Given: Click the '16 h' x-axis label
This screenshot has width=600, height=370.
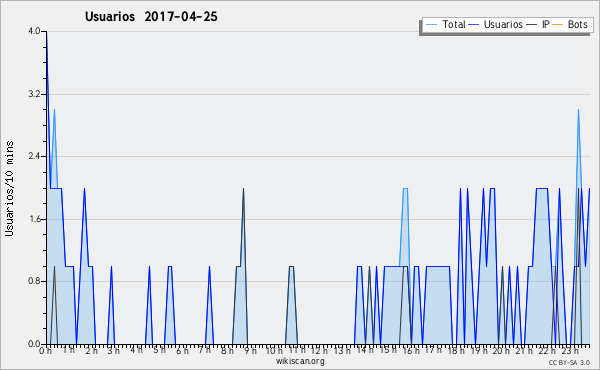Looking at the screenshot, I should click(x=411, y=351).
